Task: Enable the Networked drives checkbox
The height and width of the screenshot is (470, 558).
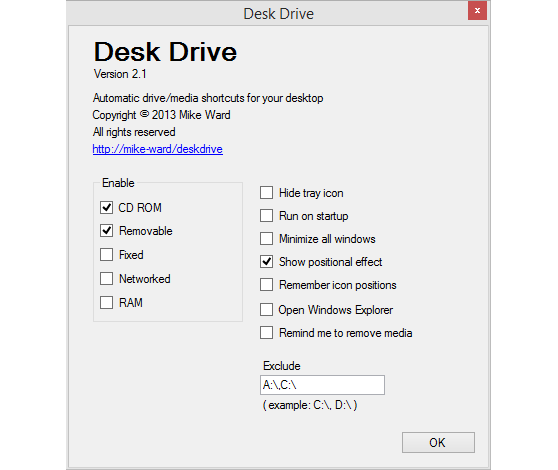Action: 106,279
